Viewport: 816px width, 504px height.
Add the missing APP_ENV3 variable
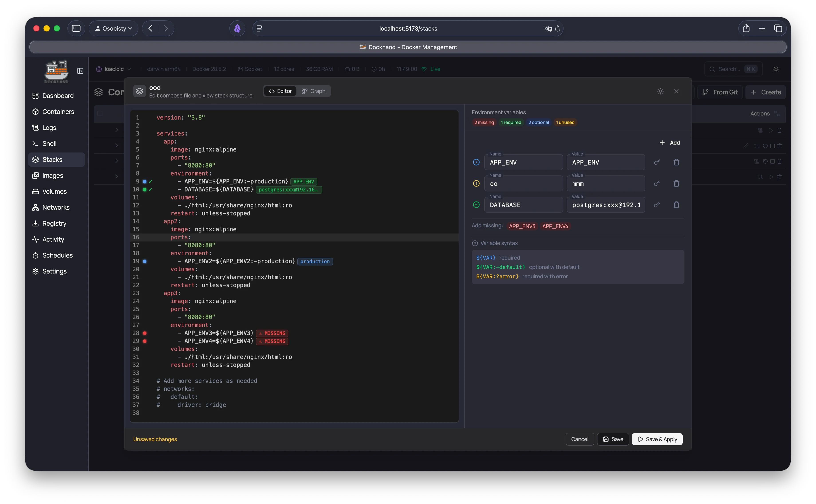[x=522, y=226]
